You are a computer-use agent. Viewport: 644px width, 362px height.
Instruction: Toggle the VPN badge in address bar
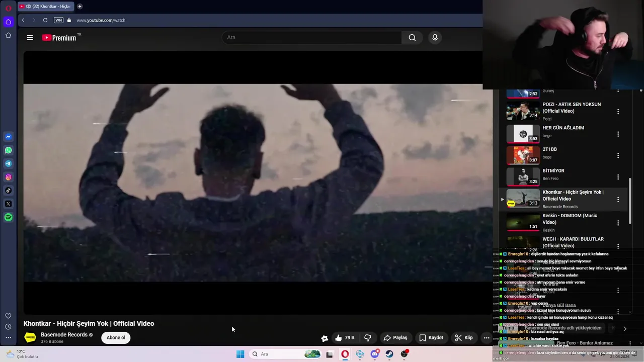pos(58,20)
